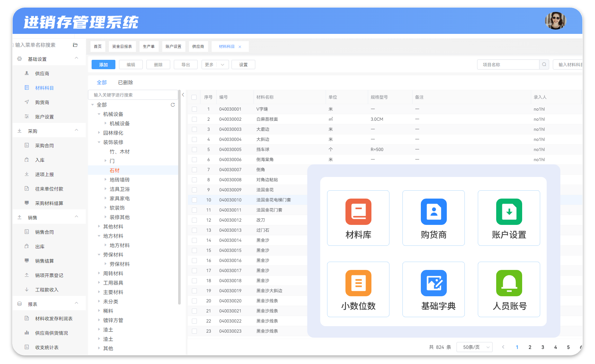The image size is (595, 364).
Task: Open the 小数位数 orange icon
Action: tap(358, 283)
